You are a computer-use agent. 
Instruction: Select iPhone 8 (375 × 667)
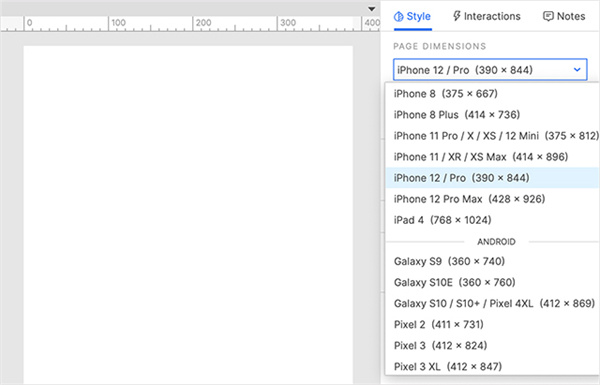(492, 94)
